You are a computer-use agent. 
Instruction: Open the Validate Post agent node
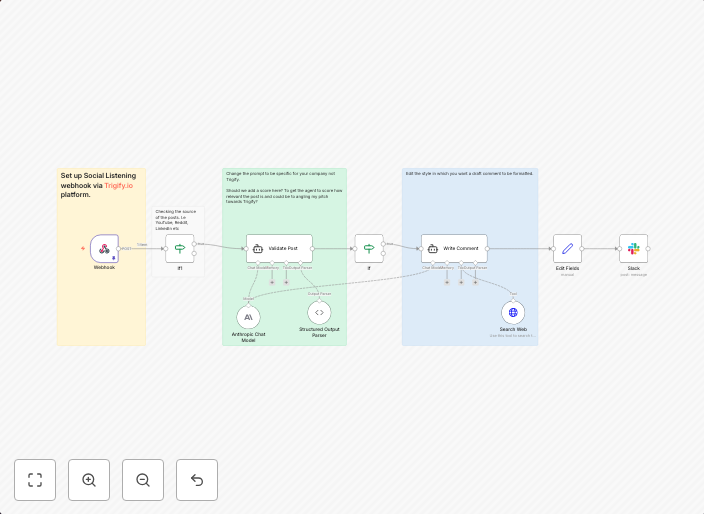tap(279, 249)
